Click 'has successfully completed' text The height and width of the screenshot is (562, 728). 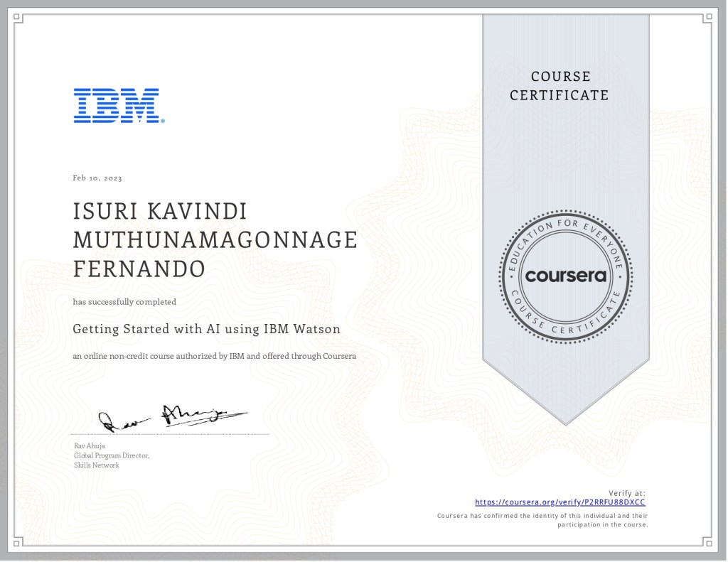pos(124,302)
